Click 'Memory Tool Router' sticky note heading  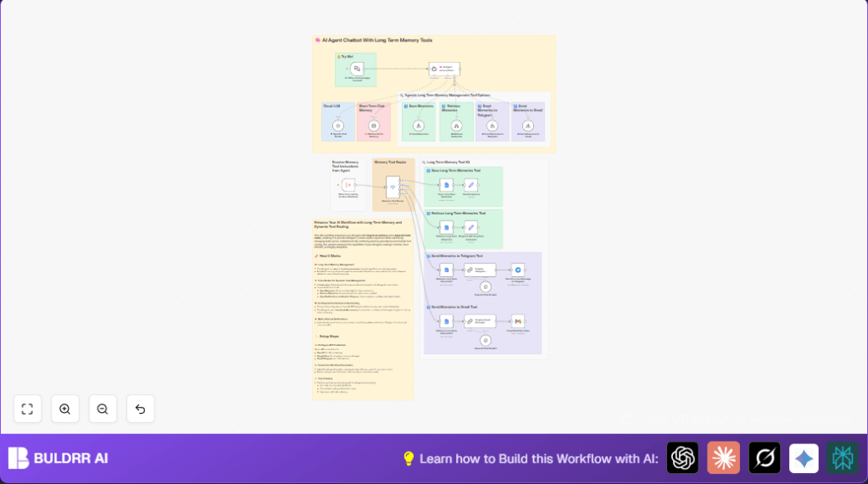tap(390, 162)
